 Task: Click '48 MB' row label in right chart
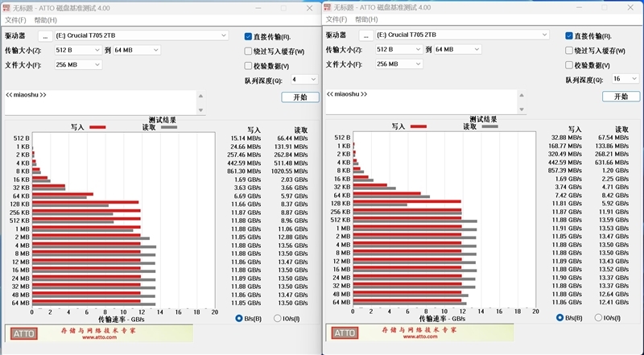pos(341,294)
